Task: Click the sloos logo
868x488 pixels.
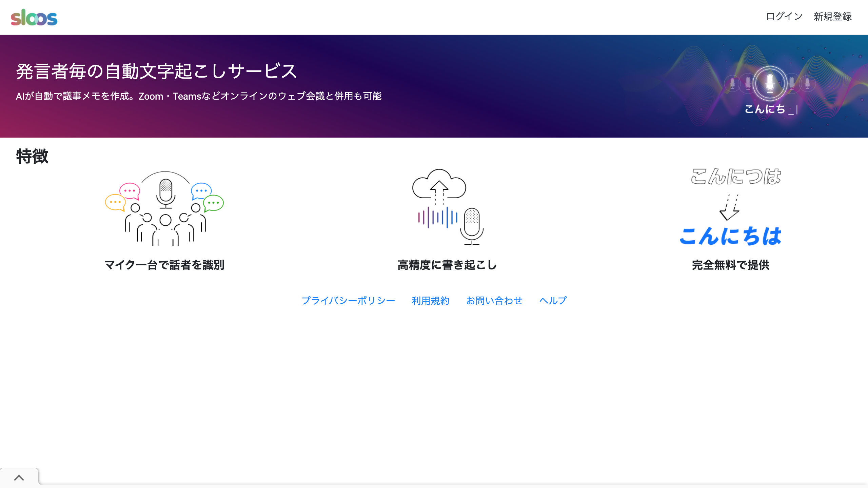Action: [33, 17]
